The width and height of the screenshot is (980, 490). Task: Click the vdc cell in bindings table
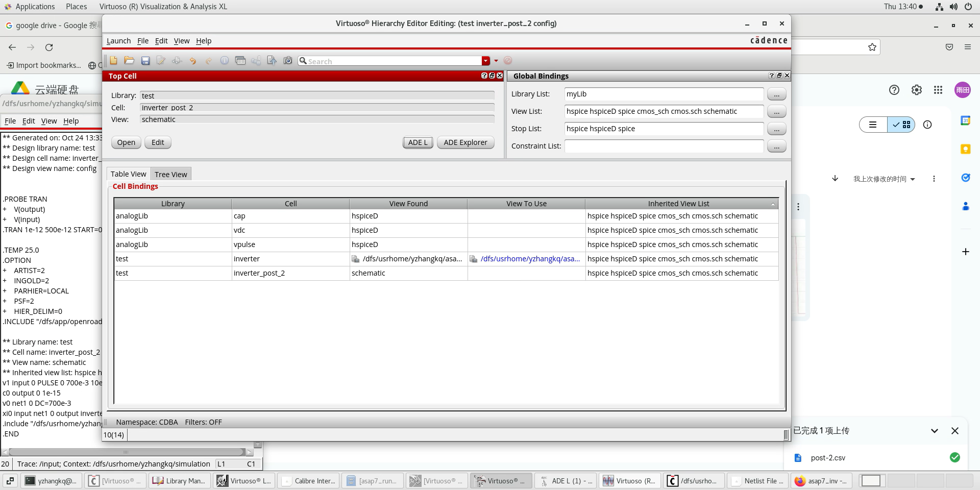(x=290, y=230)
